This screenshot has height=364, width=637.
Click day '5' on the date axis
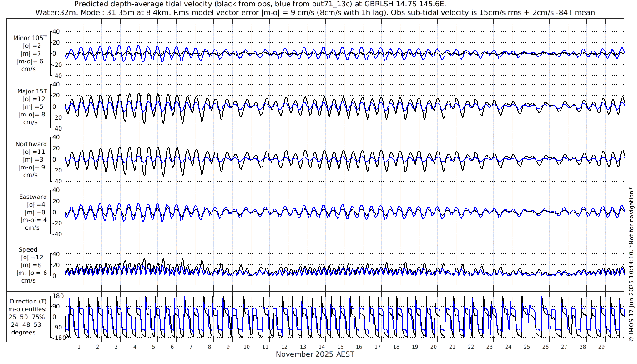click(153, 346)
